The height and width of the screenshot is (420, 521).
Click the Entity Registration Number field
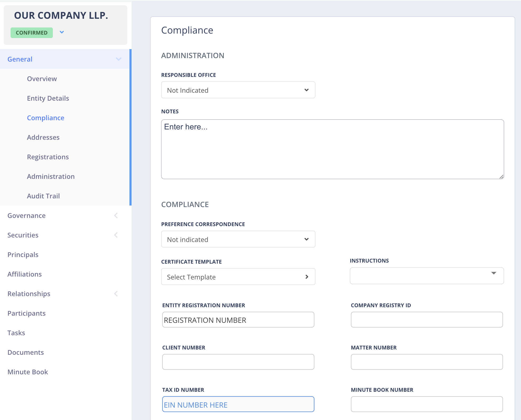click(x=238, y=320)
